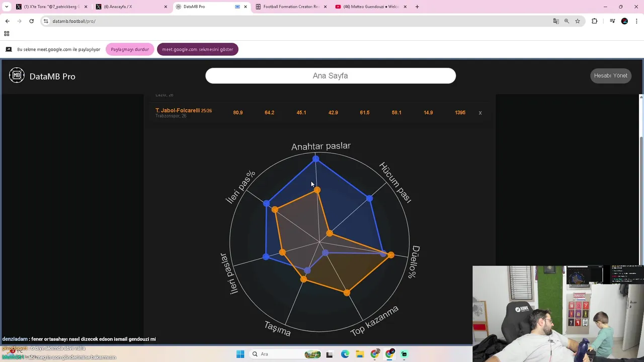Click the İleri paslar radar axis label

(228, 274)
